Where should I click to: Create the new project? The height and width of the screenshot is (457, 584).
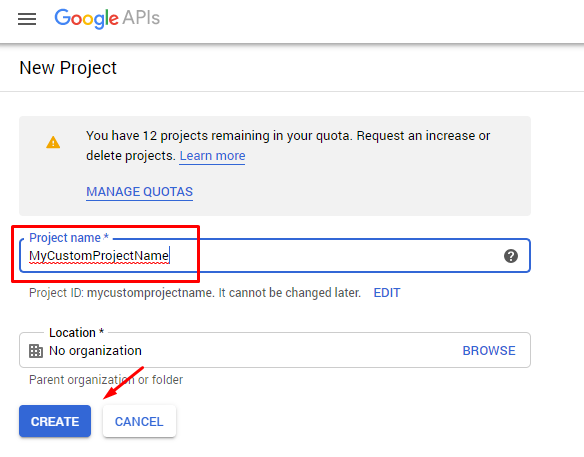click(x=55, y=421)
